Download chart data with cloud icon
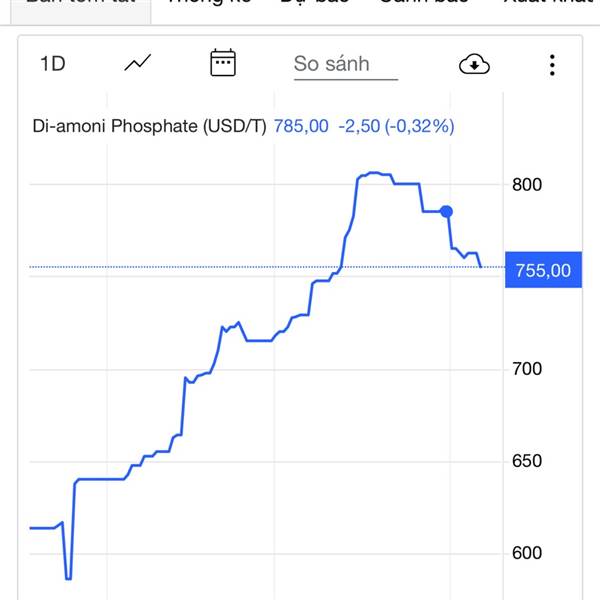Screen dimensions: 600x600 pyautogui.click(x=474, y=64)
